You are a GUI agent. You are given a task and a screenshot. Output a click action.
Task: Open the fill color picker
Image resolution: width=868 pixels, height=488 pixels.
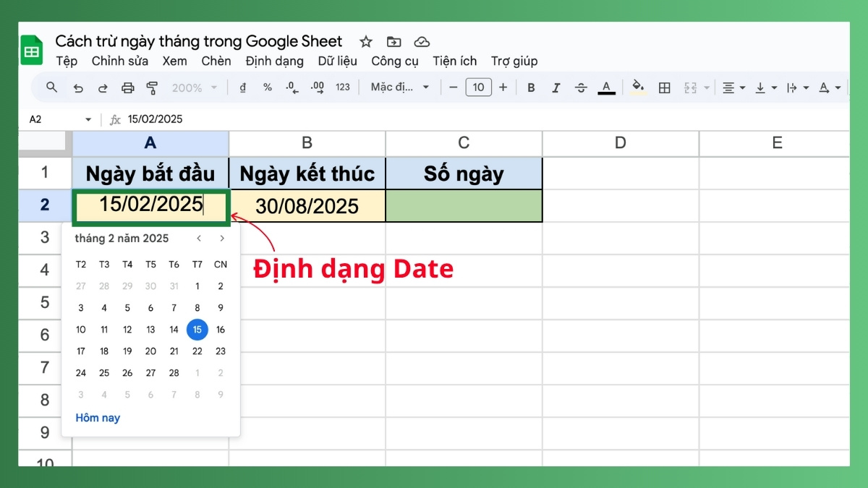click(x=638, y=87)
